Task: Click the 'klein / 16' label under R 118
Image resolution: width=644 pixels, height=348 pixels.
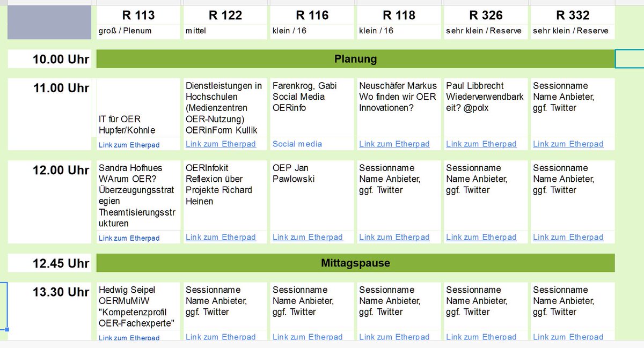Action: pyautogui.click(x=376, y=31)
